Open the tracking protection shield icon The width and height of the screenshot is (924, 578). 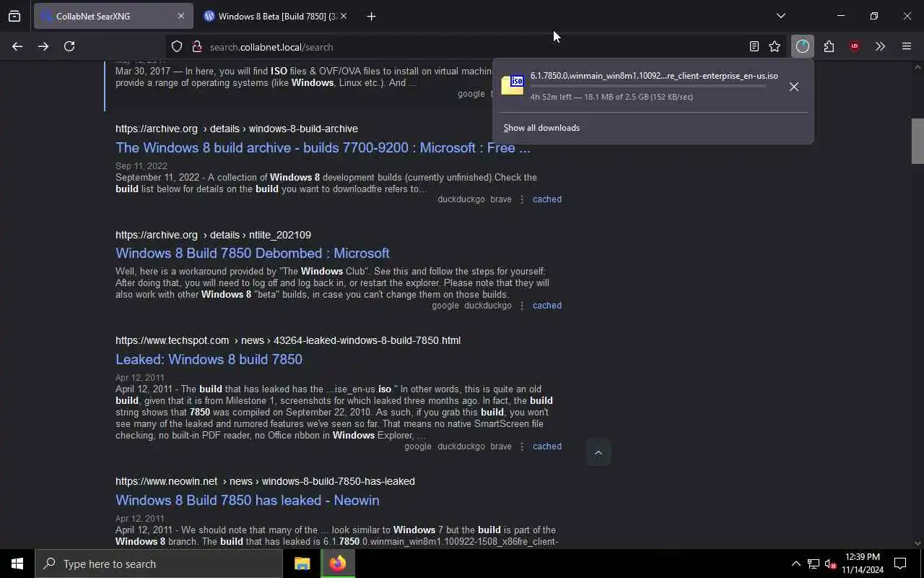[x=177, y=46]
